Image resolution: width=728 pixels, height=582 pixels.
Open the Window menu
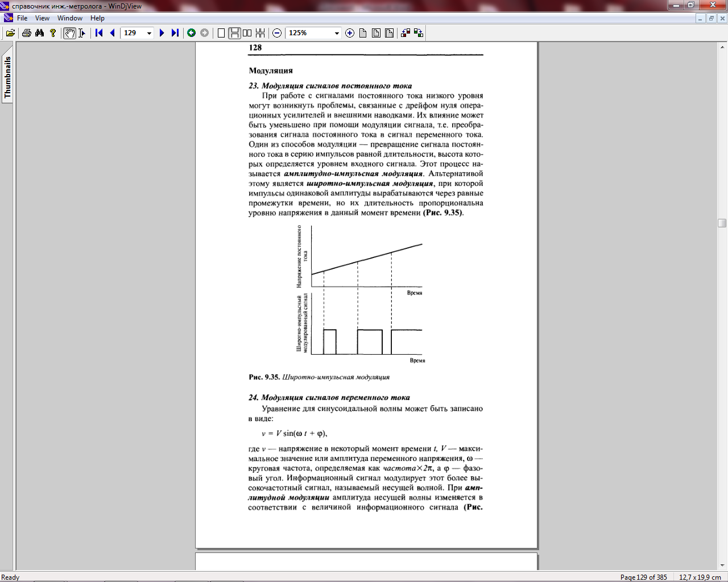click(x=70, y=18)
